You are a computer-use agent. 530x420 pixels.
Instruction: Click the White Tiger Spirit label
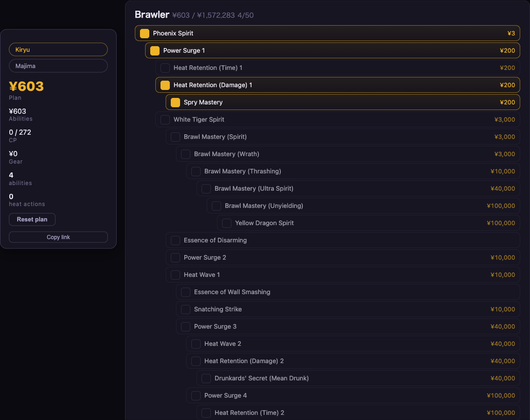tap(199, 119)
